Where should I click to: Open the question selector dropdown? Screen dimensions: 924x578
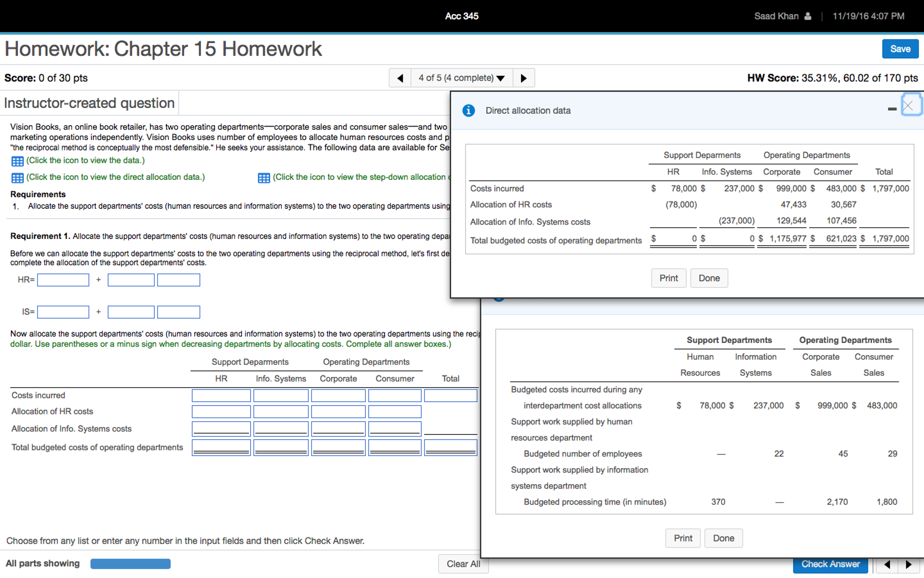pyautogui.click(x=462, y=78)
